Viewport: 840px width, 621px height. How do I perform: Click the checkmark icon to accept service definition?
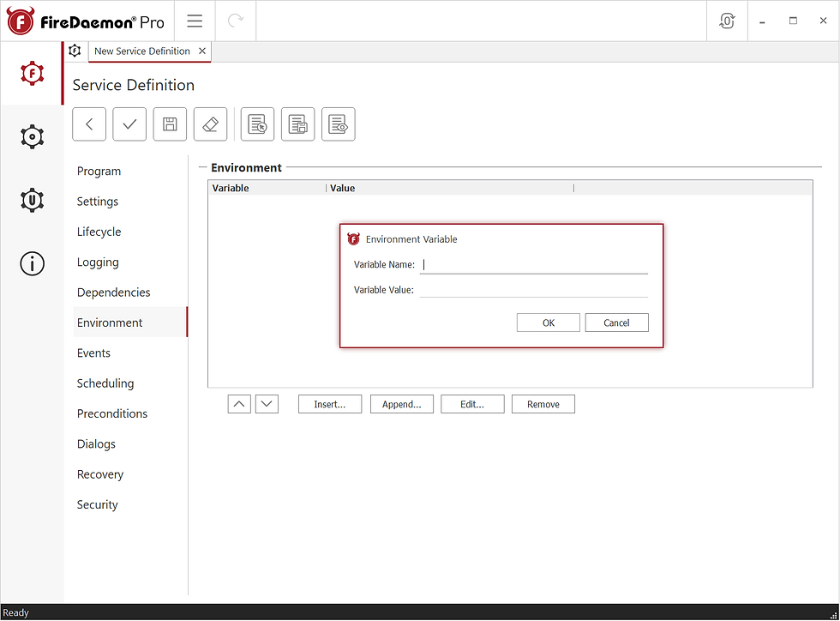pyautogui.click(x=129, y=124)
